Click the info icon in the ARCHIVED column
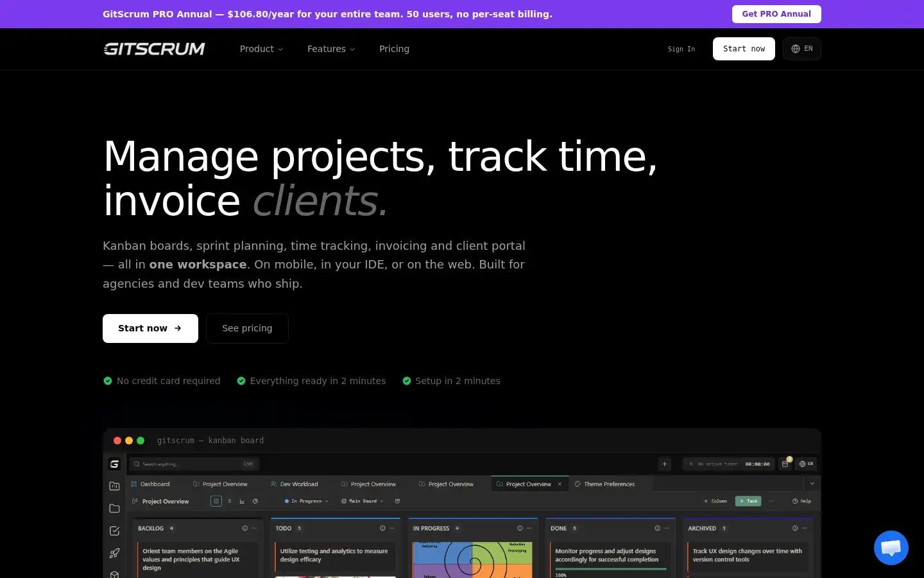The width and height of the screenshot is (924, 578). coord(795,529)
